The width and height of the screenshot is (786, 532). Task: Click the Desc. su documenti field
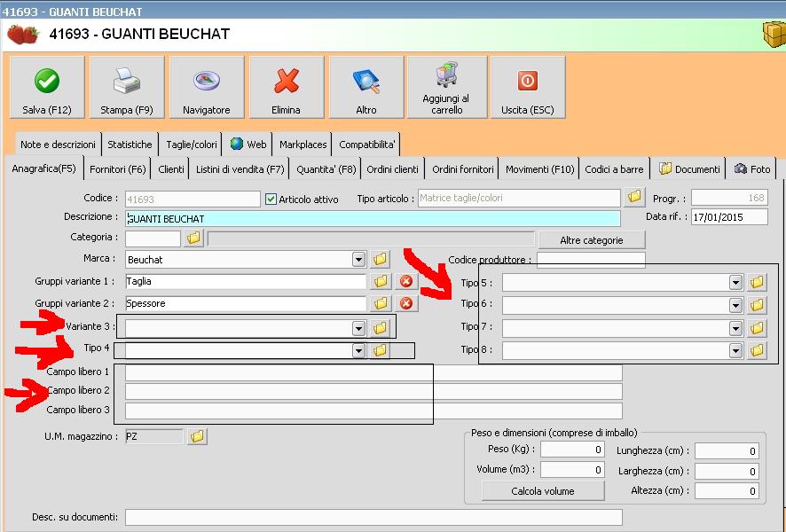pyautogui.click(x=373, y=517)
